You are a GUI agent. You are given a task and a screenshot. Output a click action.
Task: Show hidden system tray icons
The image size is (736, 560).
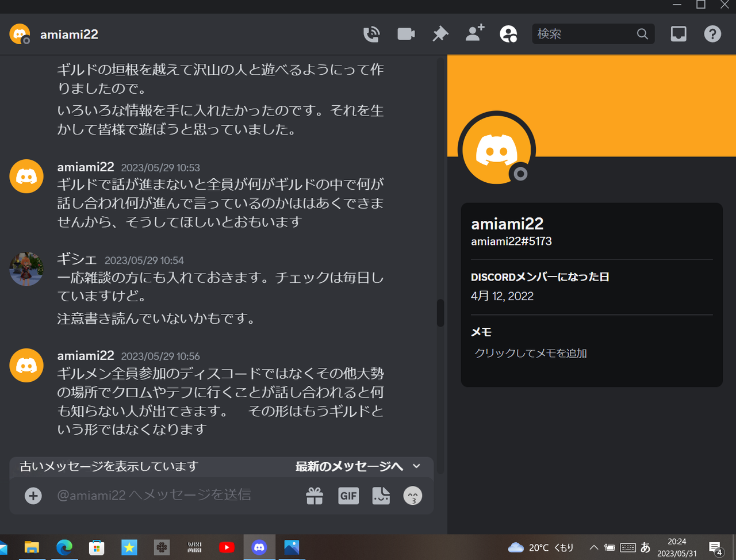tap(594, 547)
